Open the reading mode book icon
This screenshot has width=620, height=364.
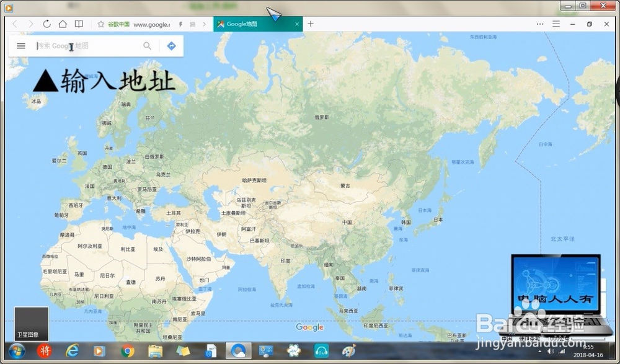(79, 24)
